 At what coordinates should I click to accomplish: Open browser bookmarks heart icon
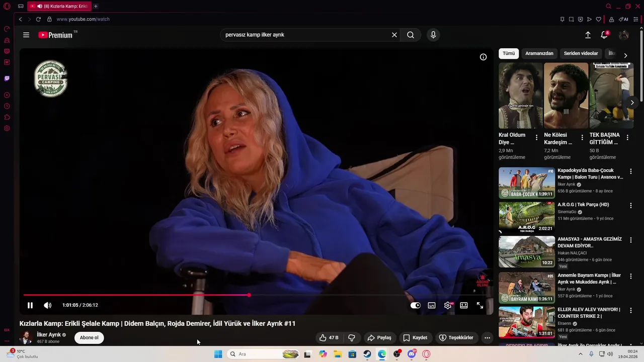coord(598,19)
